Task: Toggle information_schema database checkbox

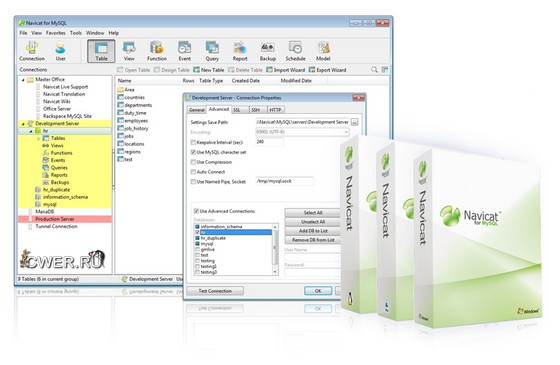Action: (x=198, y=226)
